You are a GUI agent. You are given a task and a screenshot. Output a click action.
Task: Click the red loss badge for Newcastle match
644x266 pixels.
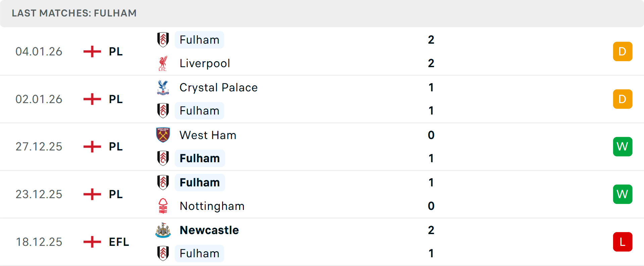pyautogui.click(x=623, y=242)
